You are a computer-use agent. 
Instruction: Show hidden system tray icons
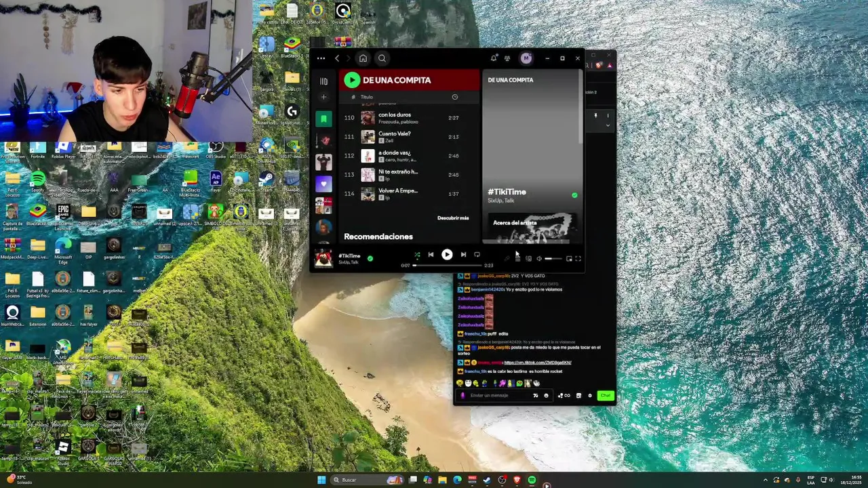[766, 480]
